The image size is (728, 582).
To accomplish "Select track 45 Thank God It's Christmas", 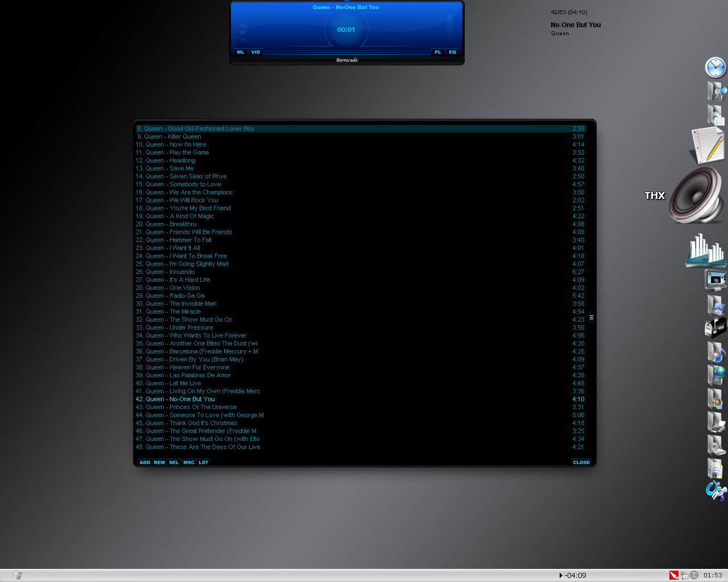I will 361,423.
